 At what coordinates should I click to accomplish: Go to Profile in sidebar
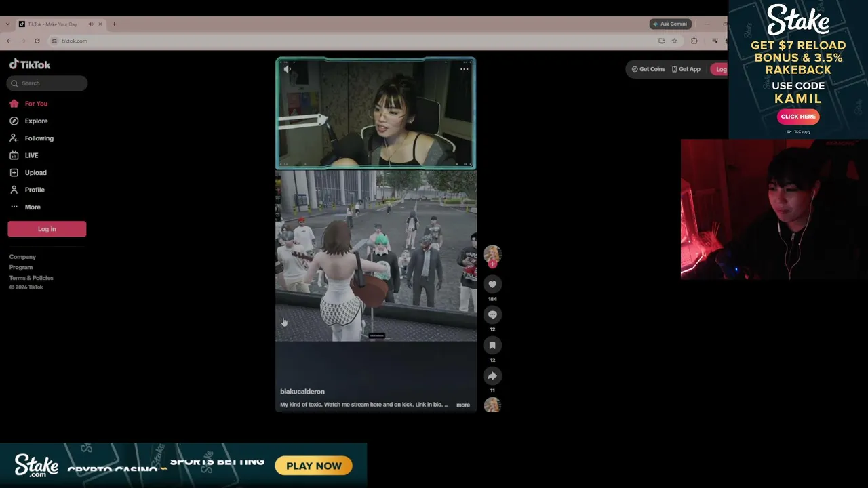pos(35,190)
